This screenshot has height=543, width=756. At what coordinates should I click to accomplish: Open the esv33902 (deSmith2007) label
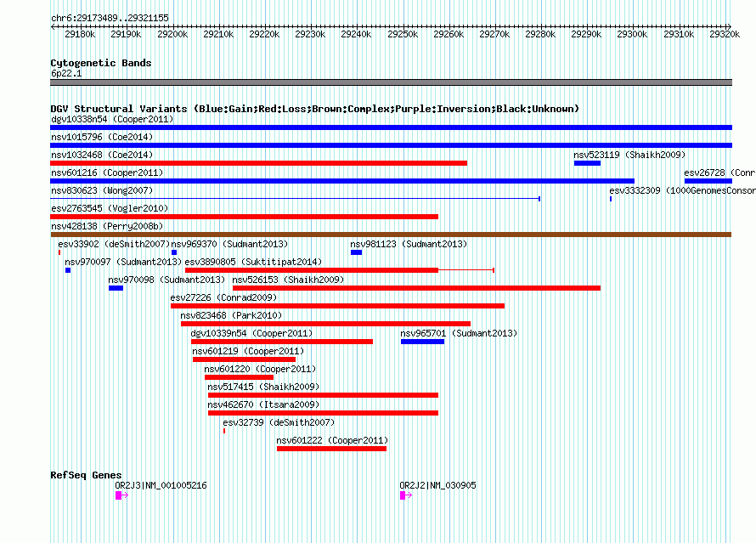(115, 244)
